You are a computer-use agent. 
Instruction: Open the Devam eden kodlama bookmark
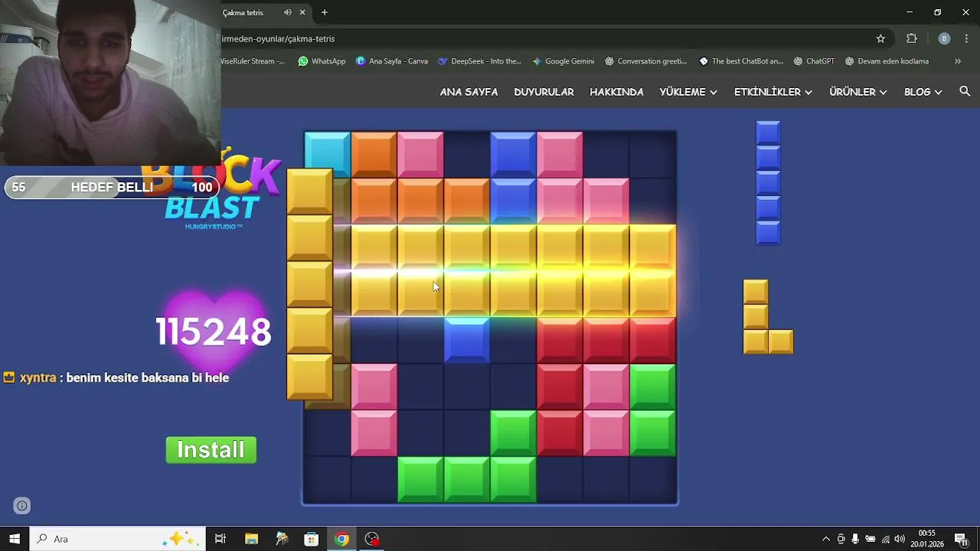click(x=887, y=61)
